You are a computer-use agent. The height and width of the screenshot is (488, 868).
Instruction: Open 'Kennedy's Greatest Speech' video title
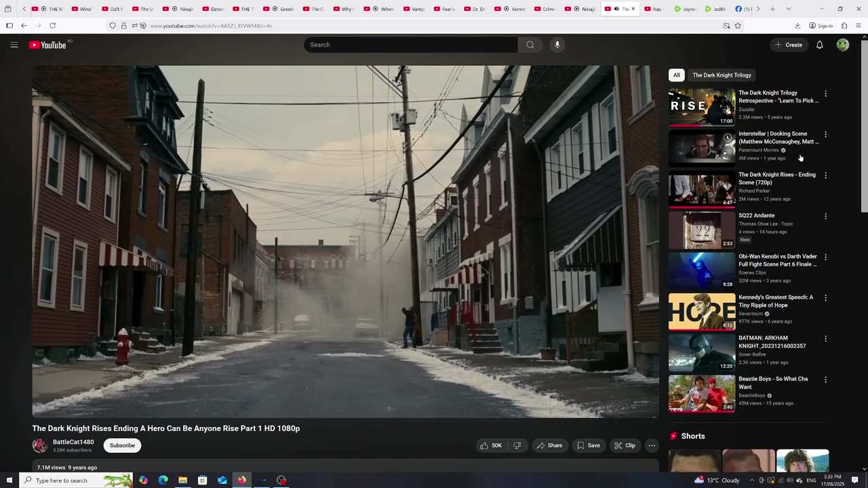tap(776, 301)
